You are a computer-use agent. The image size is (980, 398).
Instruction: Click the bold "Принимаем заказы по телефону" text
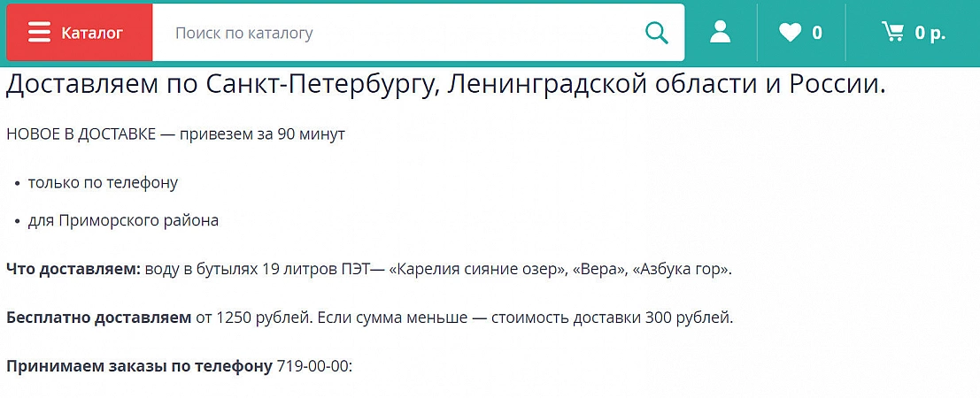pyautogui.click(x=139, y=365)
